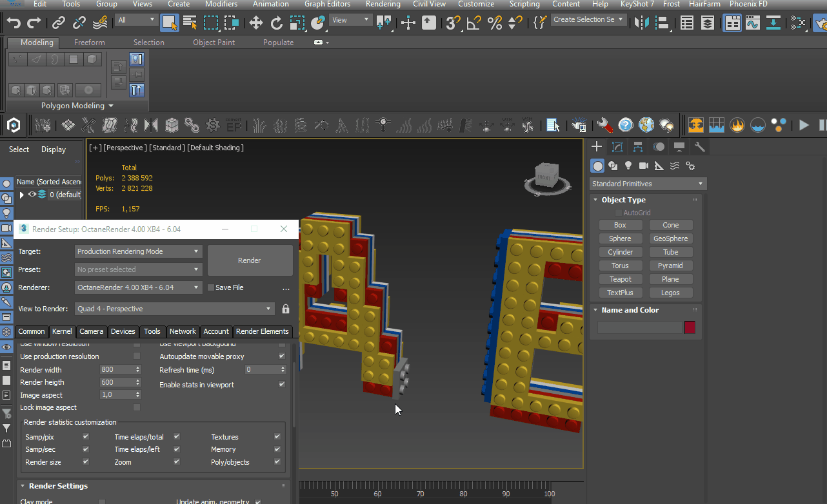Uncheck the Memory statistic checkbox
The height and width of the screenshot is (504, 827).
[x=277, y=449]
